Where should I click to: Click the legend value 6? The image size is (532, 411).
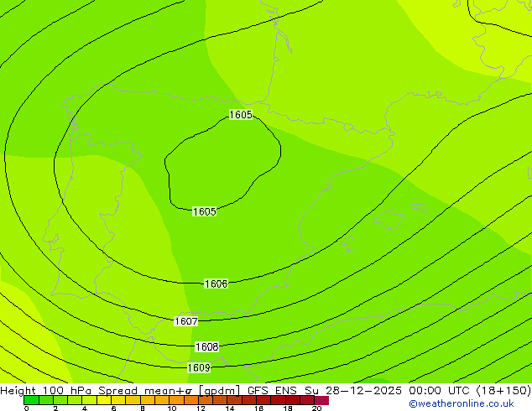click(113, 408)
